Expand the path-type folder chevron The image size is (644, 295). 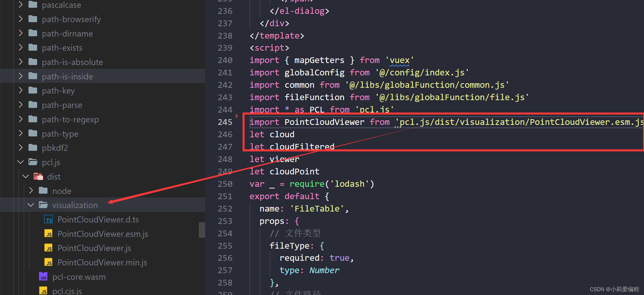tap(20, 133)
